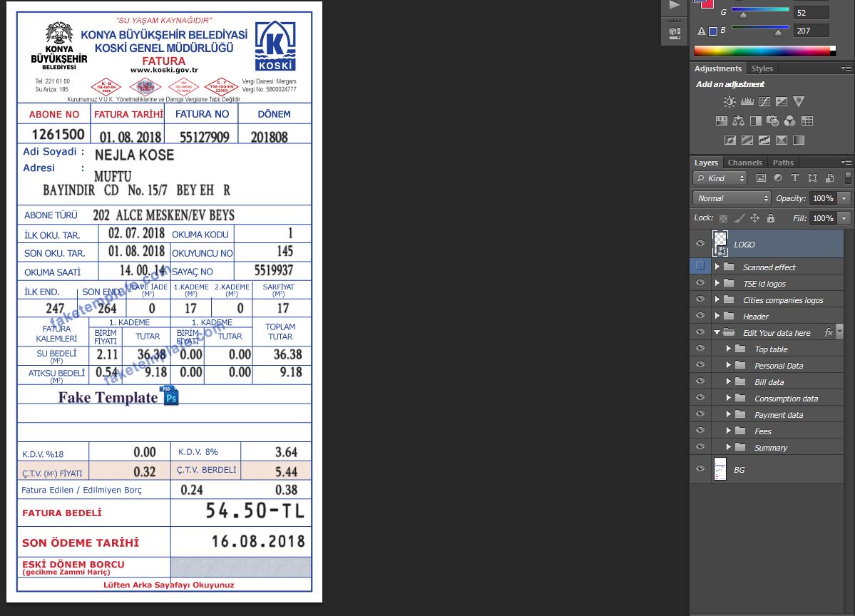This screenshot has width=855, height=616.
Task: Open the Normal blend mode dropdown
Action: click(x=732, y=198)
